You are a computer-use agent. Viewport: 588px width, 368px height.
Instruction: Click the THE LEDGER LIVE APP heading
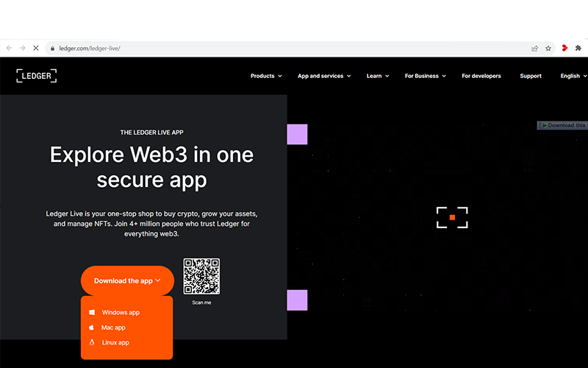[x=151, y=132]
